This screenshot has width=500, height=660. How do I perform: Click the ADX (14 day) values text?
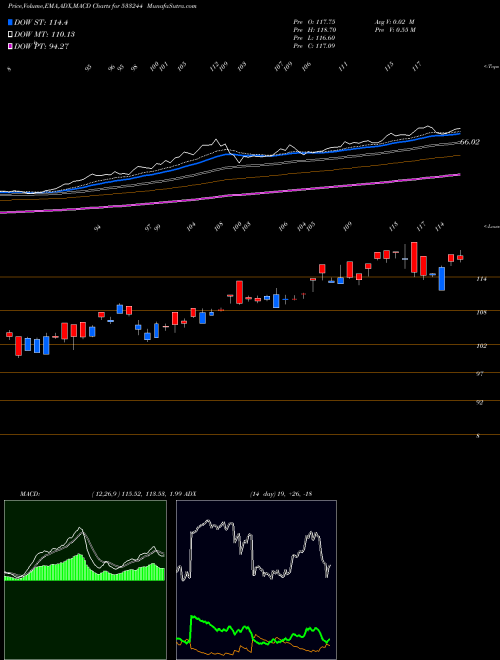click(280, 494)
